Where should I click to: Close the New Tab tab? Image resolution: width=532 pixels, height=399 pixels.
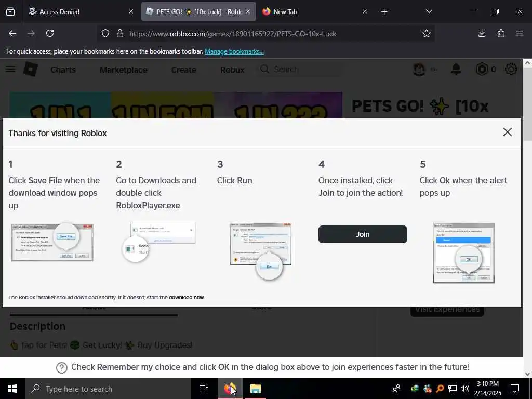click(364, 11)
